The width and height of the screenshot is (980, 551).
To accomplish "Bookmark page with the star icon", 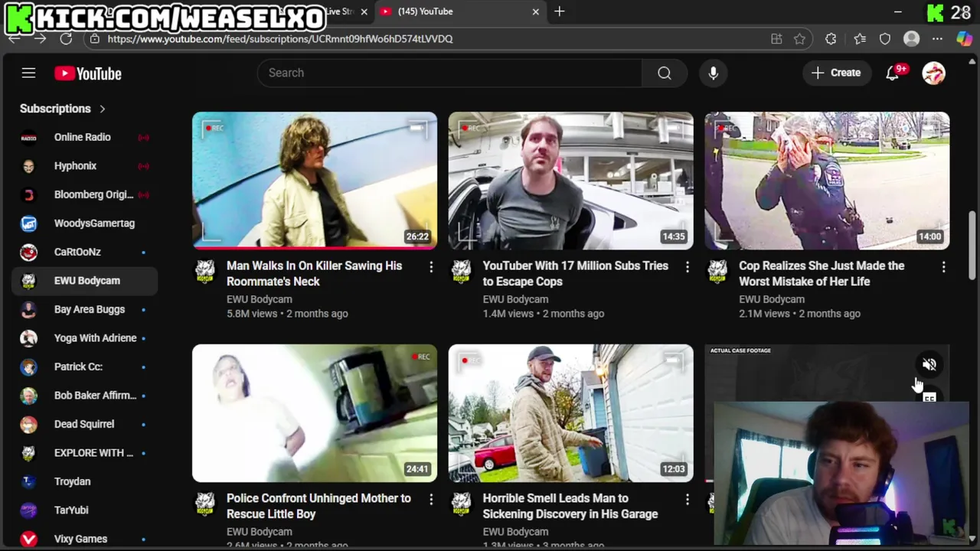I will tap(799, 38).
